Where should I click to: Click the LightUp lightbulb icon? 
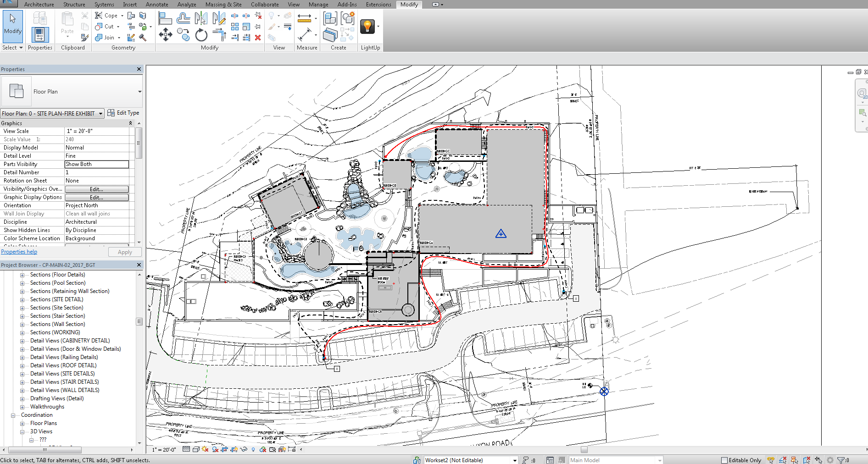click(x=367, y=27)
